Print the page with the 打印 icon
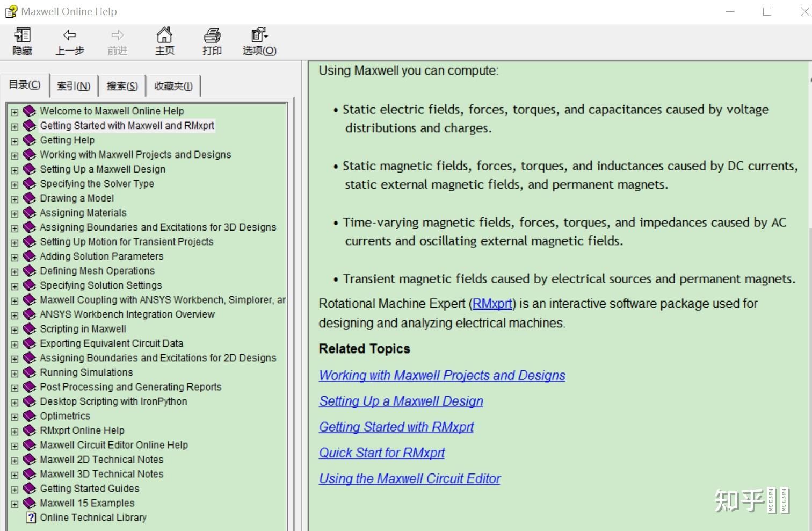812x531 pixels. (212, 35)
